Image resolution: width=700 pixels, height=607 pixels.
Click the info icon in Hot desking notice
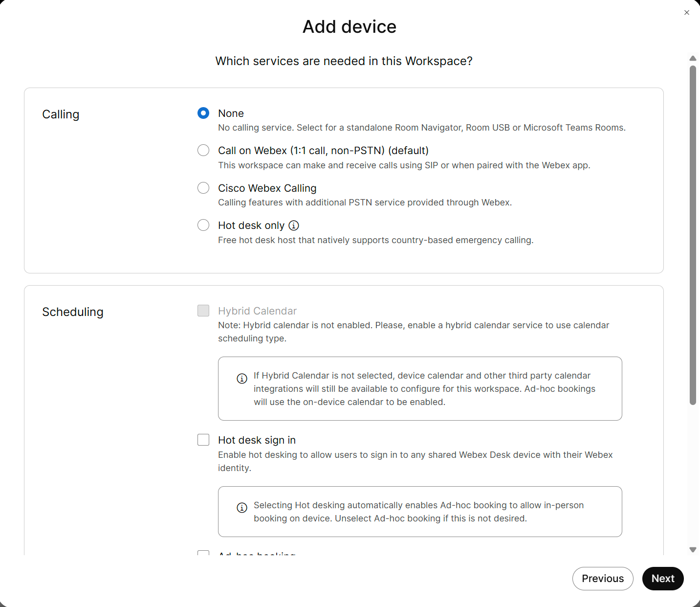242,508
